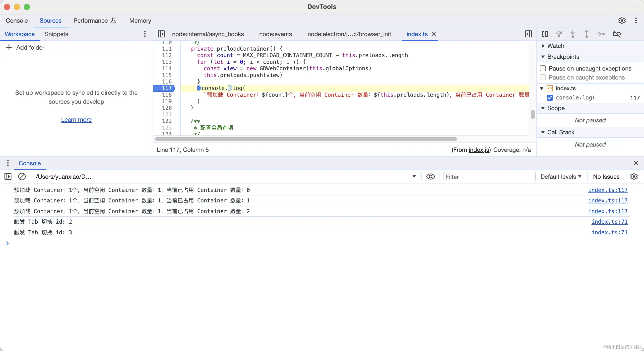Open console settings gear icon
Image resolution: width=644 pixels, height=351 pixels.
coord(634,177)
